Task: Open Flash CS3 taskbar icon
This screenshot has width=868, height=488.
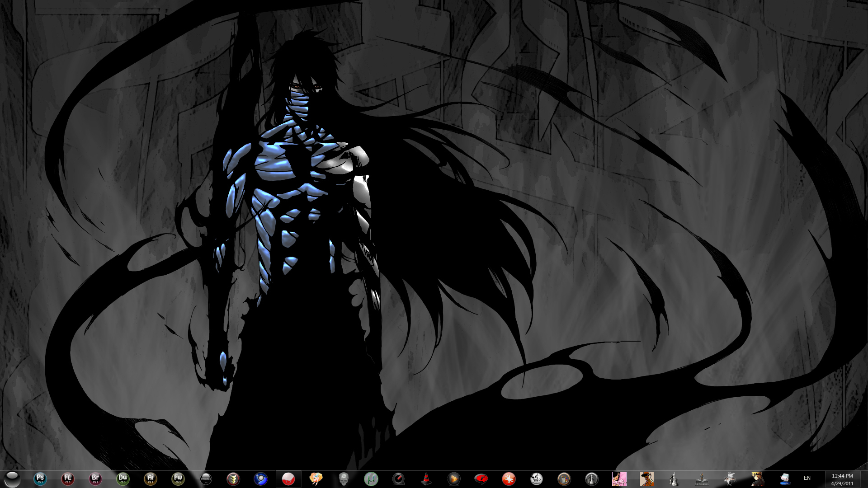Action: coord(68,479)
